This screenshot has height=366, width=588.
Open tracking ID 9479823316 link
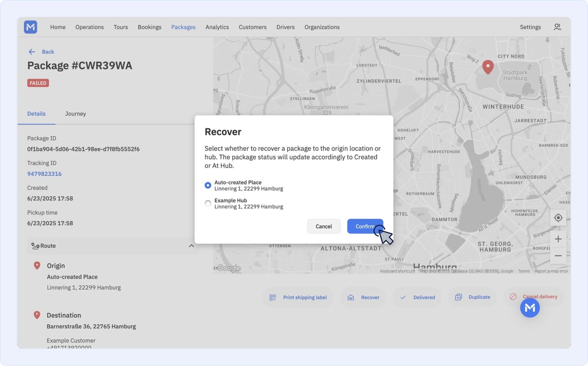tap(44, 174)
